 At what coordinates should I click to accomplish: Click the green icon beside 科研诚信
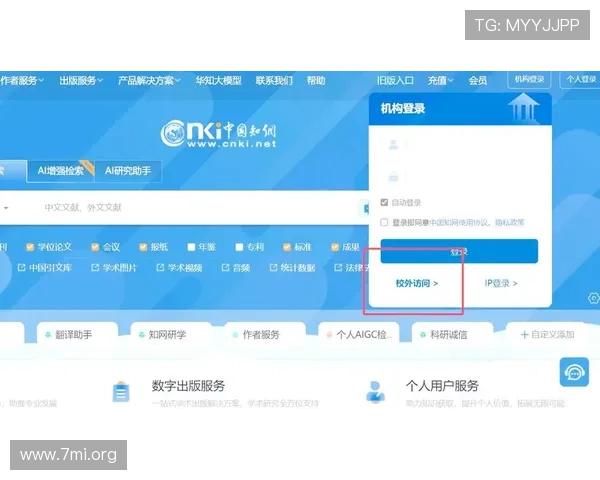coord(423,335)
